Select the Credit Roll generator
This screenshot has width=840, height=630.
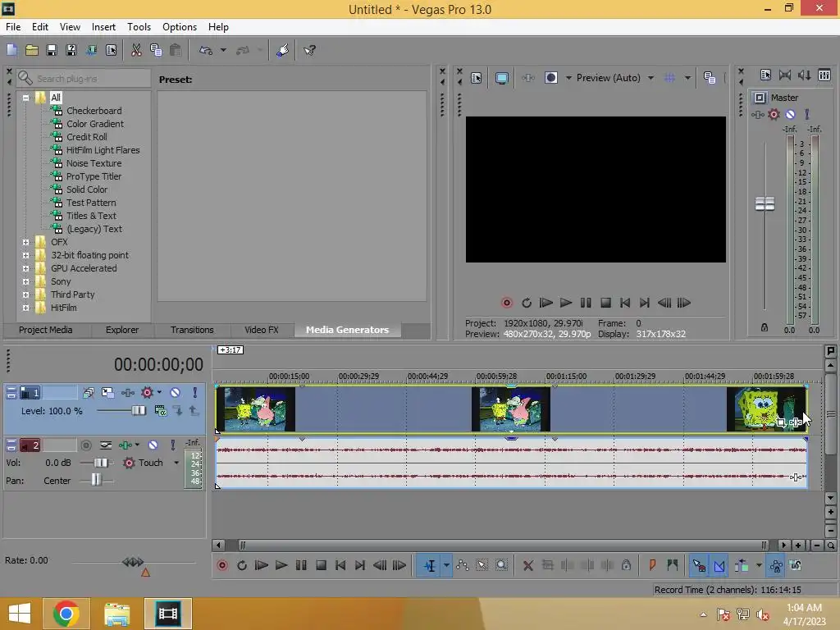click(x=87, y=137)
